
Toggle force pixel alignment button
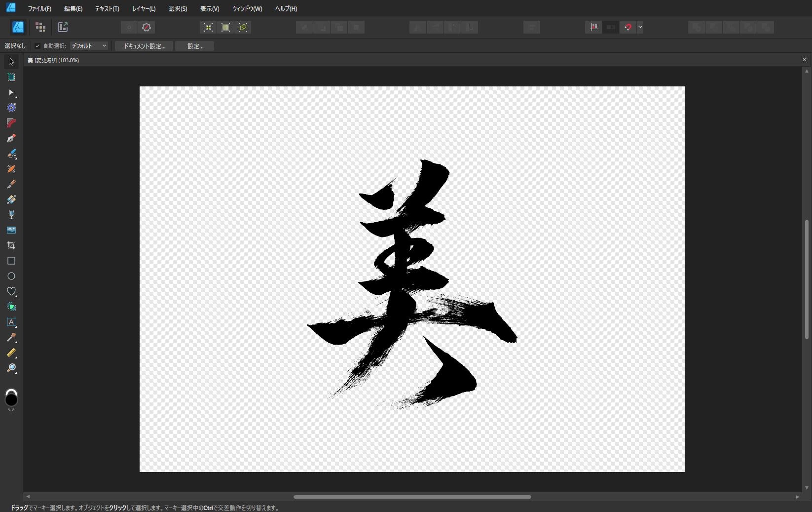point(593,27)
